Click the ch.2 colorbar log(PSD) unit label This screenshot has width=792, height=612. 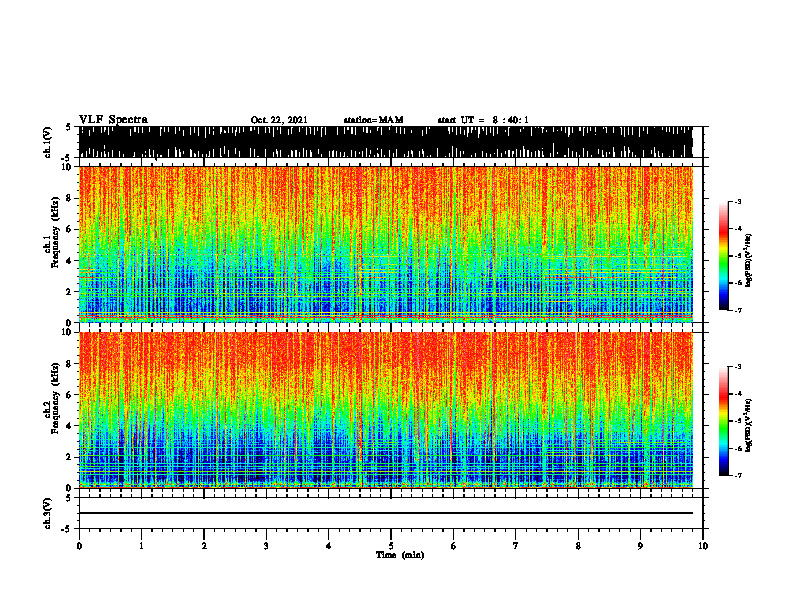(x=749, y=425)
